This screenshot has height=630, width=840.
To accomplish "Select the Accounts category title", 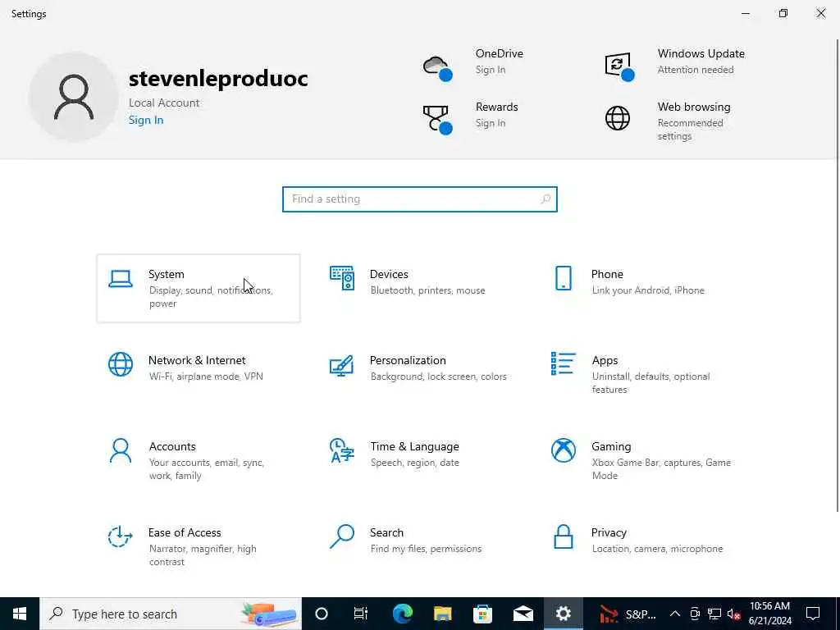I will pyautogui.click(x=172, y=447).
